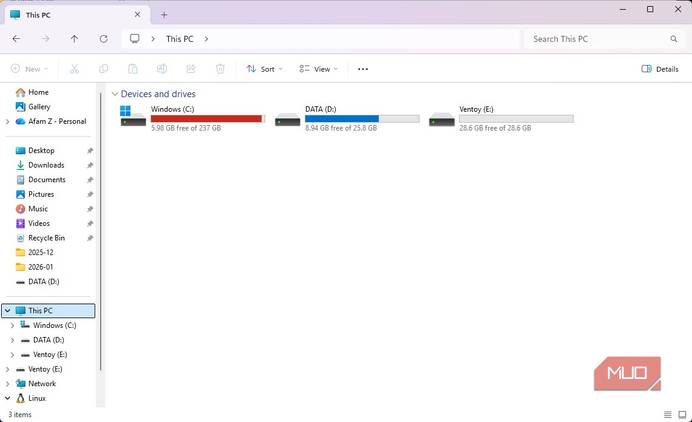The image size is (692, 422).
Task: Collapse Linux in the navigation pane
Action: tap(8, 398)
